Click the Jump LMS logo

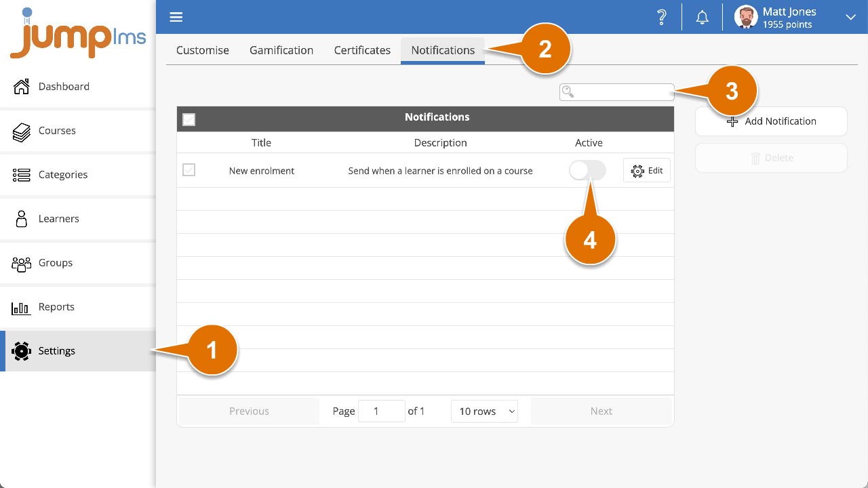pyautogui.click(x=78, y=33)
